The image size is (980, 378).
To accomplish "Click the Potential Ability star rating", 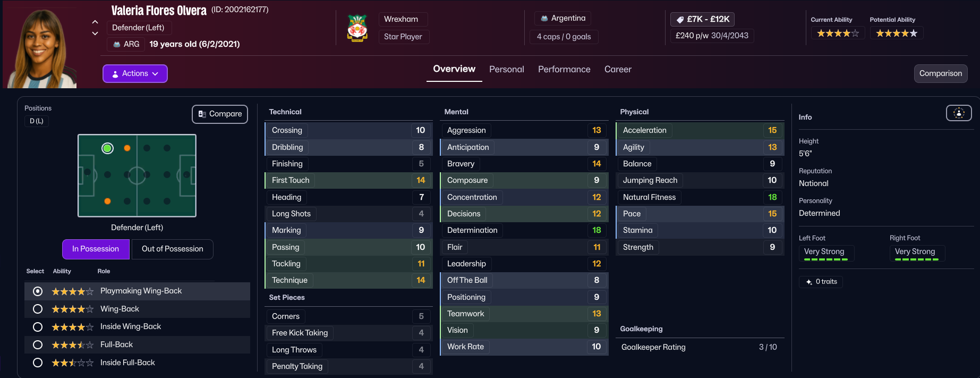I will [x=896, y=33].
